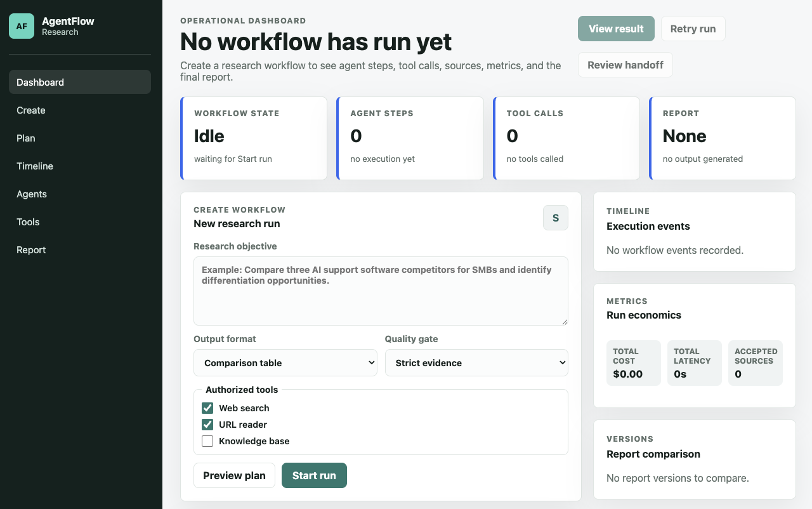Open the Report sidebar page

point(80,249)
